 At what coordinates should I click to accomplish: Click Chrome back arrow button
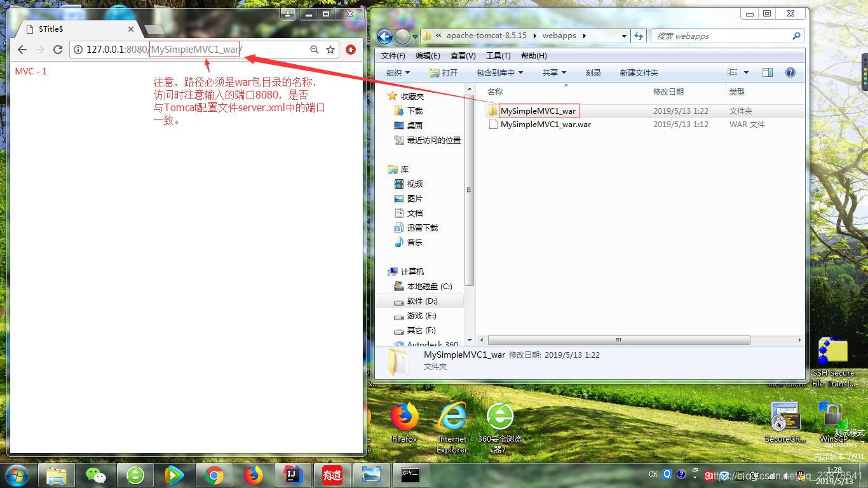click(22, 50)
